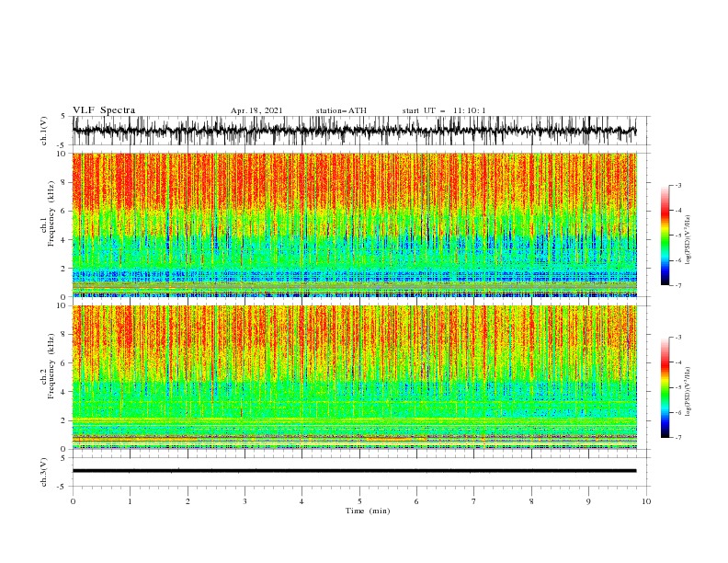Click inside the ch.1 spectrogram plot
Image resolution: width=728 pixels, height=563 pixels.
point(354,224)
